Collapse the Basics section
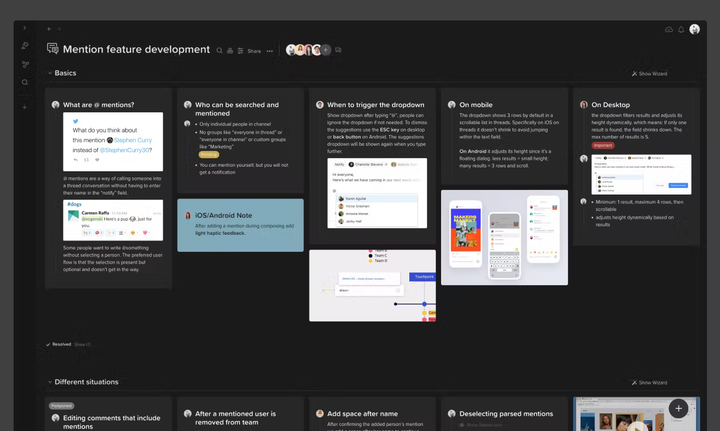Screen dimensions: 720x431 point(50,73)
